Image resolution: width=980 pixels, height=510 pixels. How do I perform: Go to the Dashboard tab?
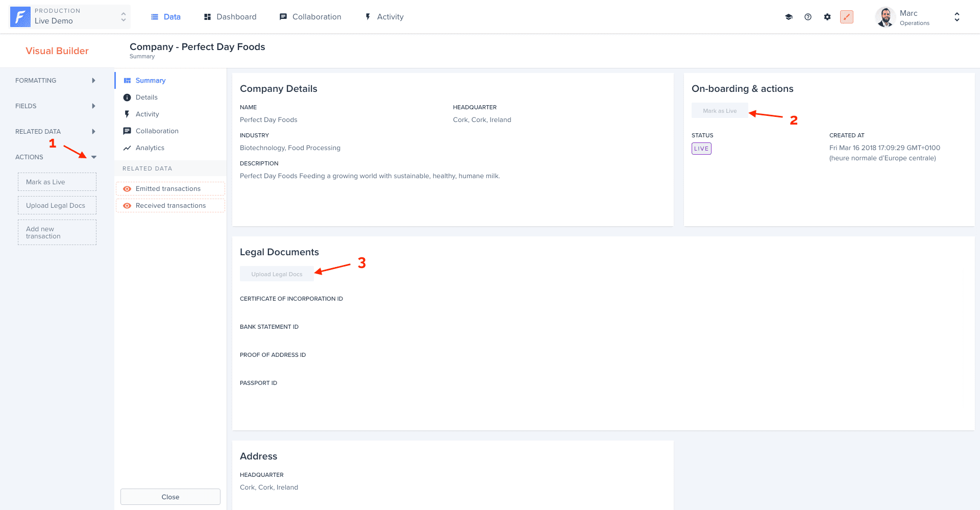(x=230, y=17)
